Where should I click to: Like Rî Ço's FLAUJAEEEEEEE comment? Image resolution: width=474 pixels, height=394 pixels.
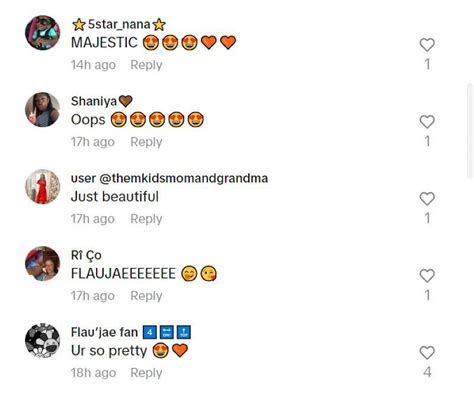tap(427, 276)
